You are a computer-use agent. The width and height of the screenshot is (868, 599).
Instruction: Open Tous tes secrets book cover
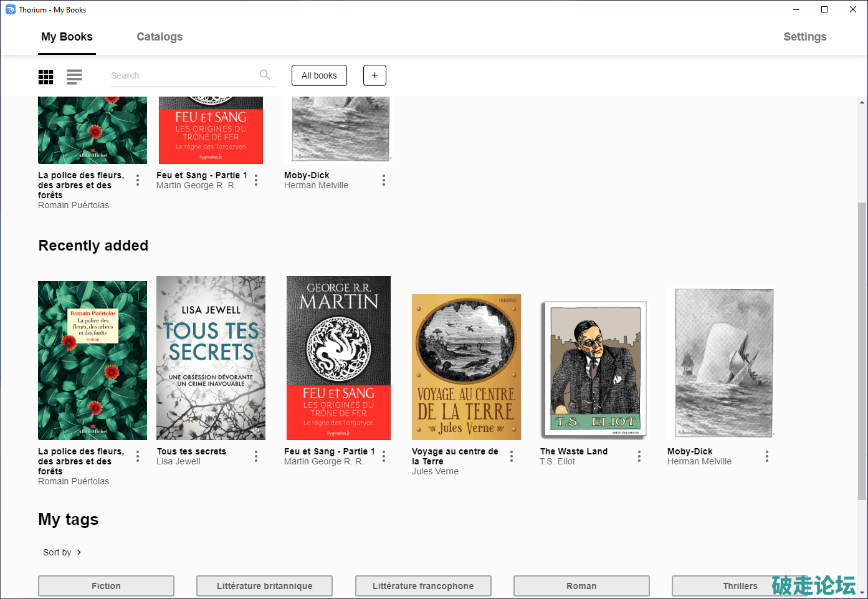point(211,358)
